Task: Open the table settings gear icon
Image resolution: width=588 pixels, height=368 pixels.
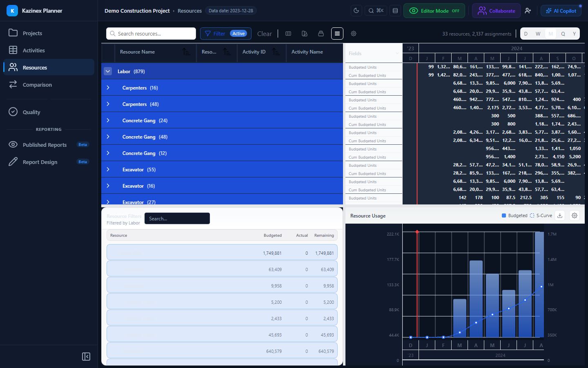Action: (x=354, y=34)
